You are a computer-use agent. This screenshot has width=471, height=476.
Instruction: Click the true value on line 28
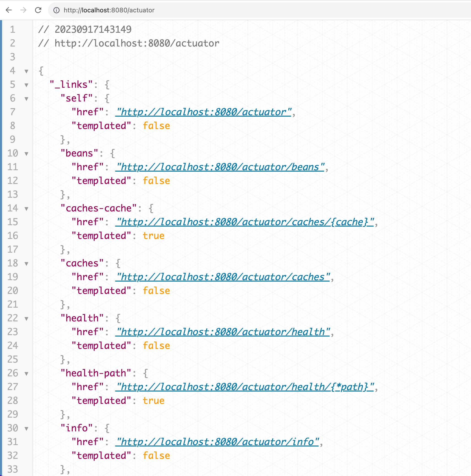153,401
